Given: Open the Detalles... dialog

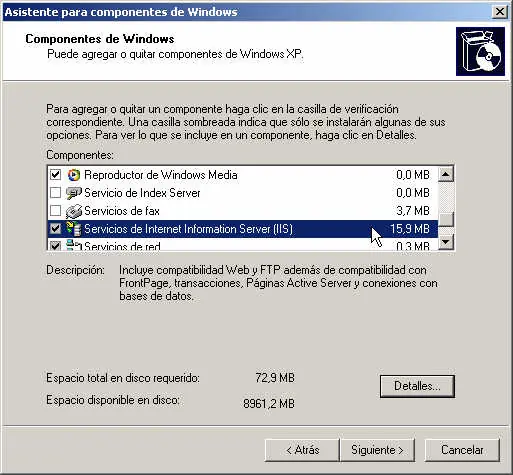Looking at the screenshot, I should (417, 386).
